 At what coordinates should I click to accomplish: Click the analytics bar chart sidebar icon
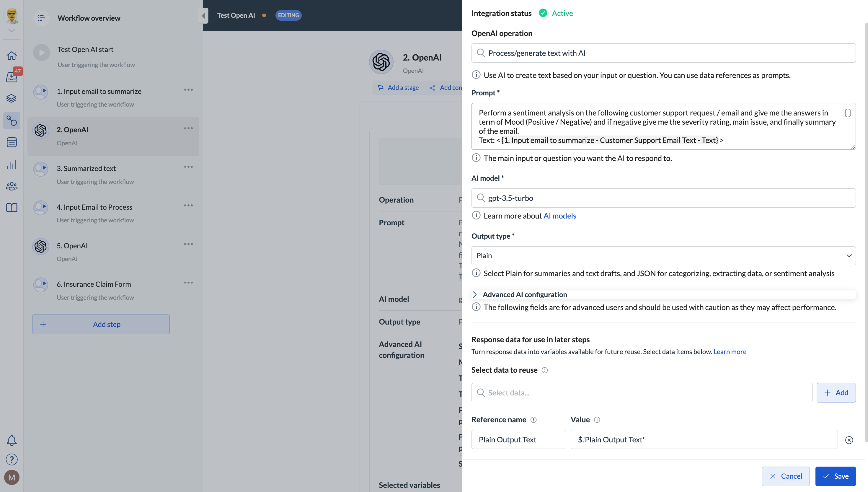pyautogui.click(x=12, y=164)
